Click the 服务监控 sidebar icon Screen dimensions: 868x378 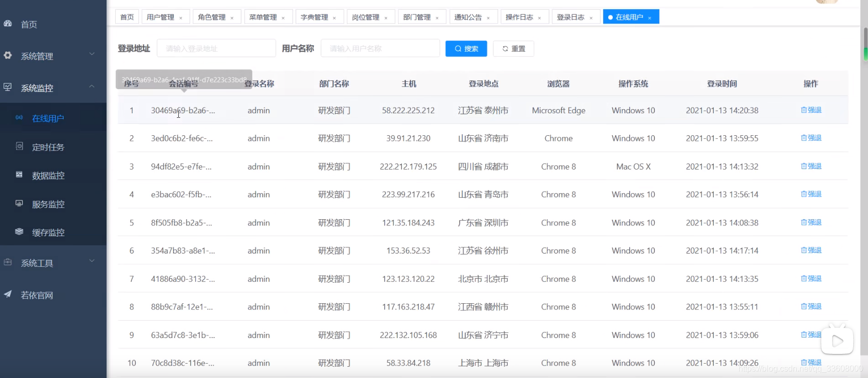(x=19, y=203)
